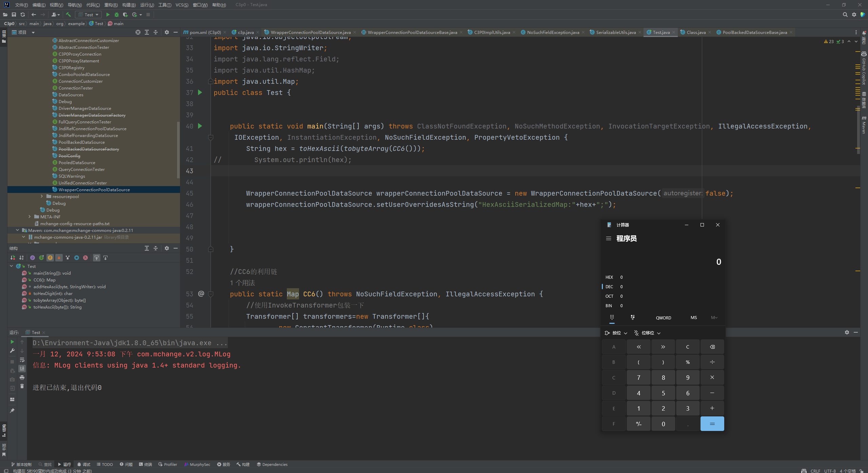
Task: Print run console output with printer icon
Action: (22, 377)
